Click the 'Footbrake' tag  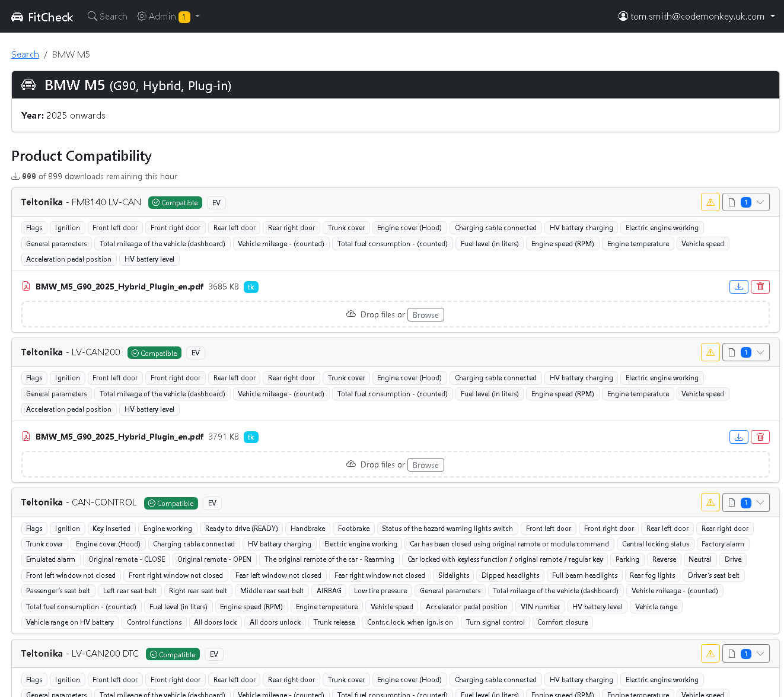click(x=353, y=529)
